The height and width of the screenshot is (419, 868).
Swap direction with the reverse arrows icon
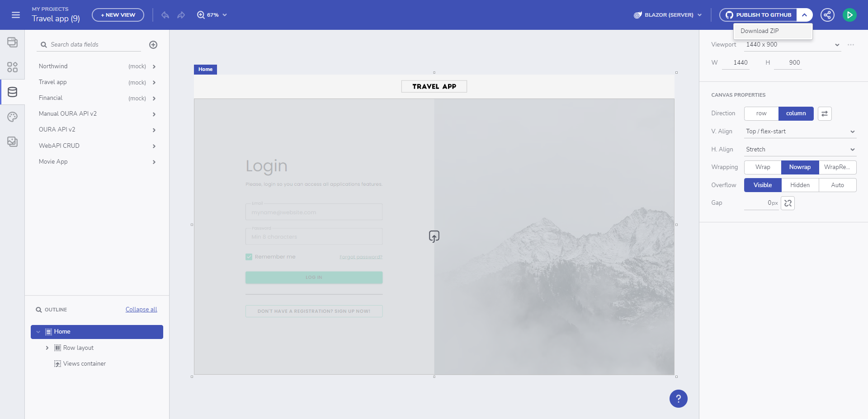(825, 113)
